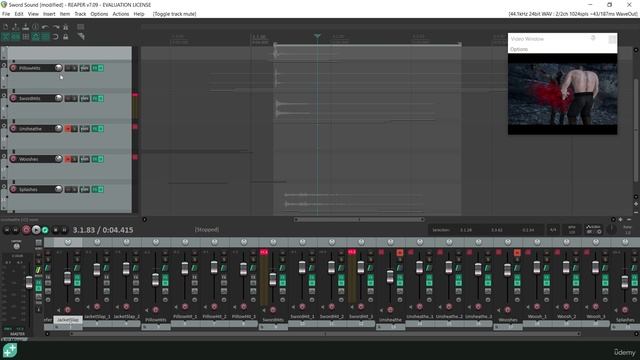This screenshot has height=360, width=640.
Task: Bypass FX on the Unsheathe track
Action: [x=101, y=129]
